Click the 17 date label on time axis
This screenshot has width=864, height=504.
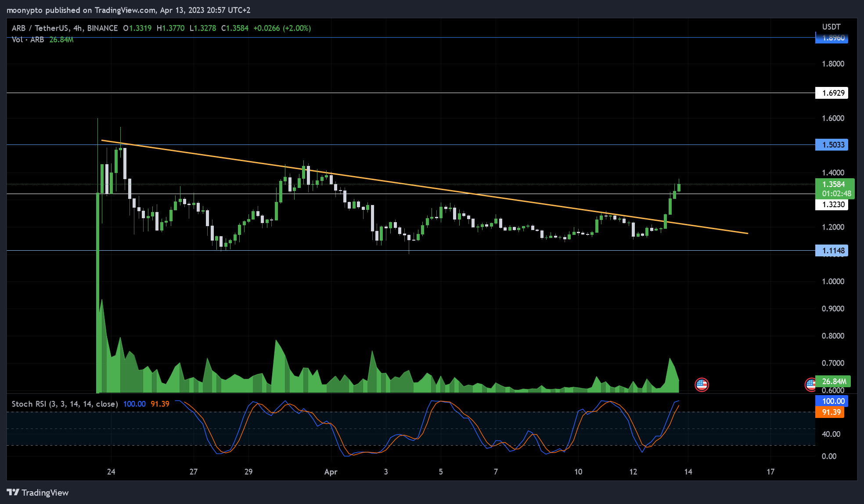pyautogui.click(x=770, y=472)
